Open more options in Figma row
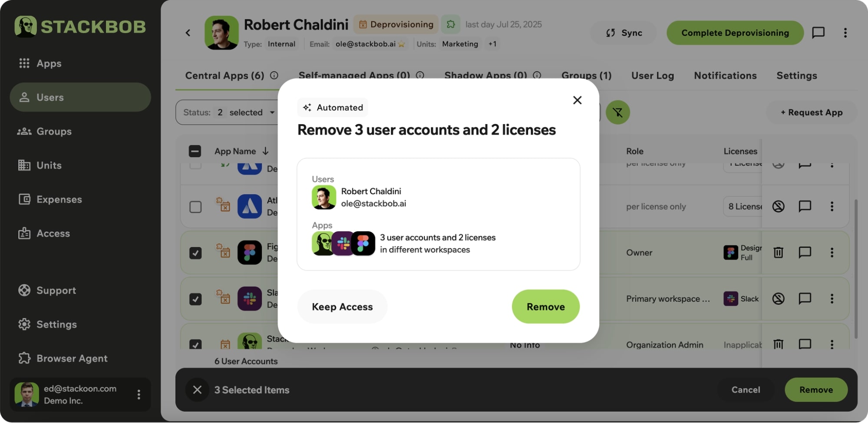This screenshot has height=423, width=868. 832,252
